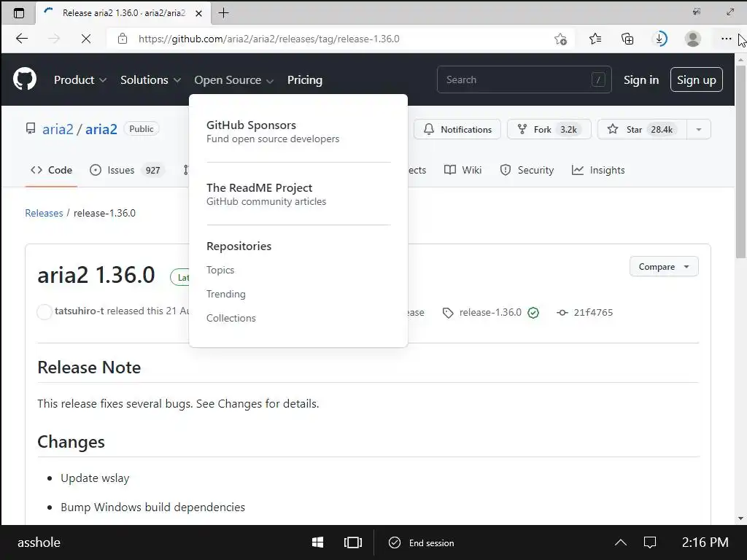Image resolution: width=747 pixels, height=560 pixels.
Task: Click the verified signature checkmark icon
Action: (533, 312)
